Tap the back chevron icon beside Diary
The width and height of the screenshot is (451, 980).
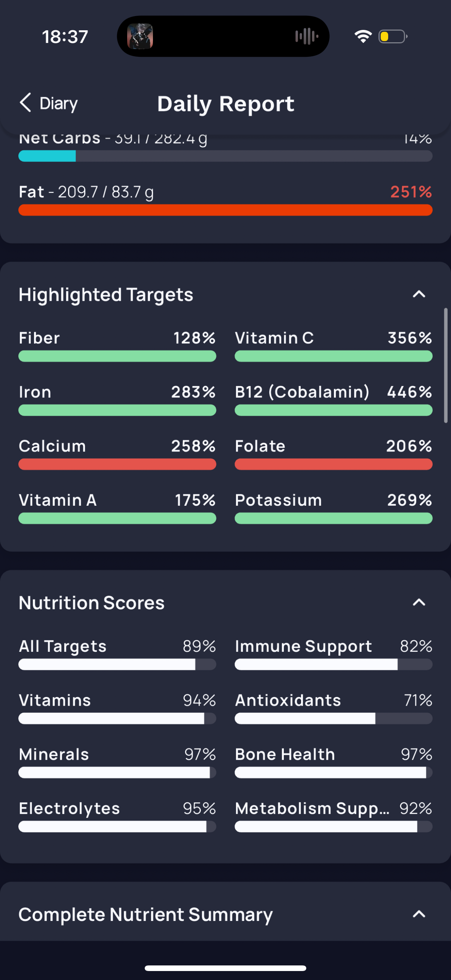point(25,103)
